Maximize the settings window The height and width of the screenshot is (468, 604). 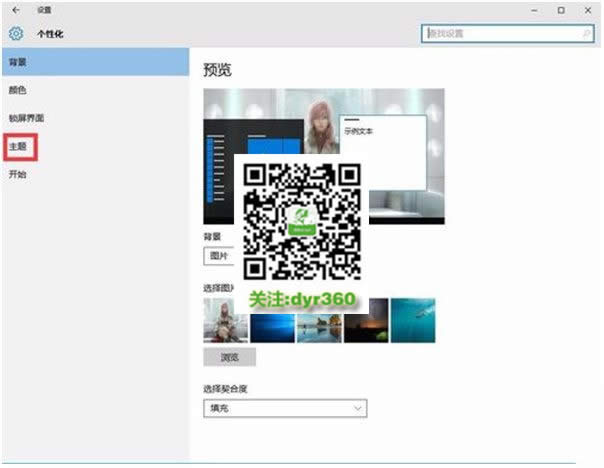point(561,10)
